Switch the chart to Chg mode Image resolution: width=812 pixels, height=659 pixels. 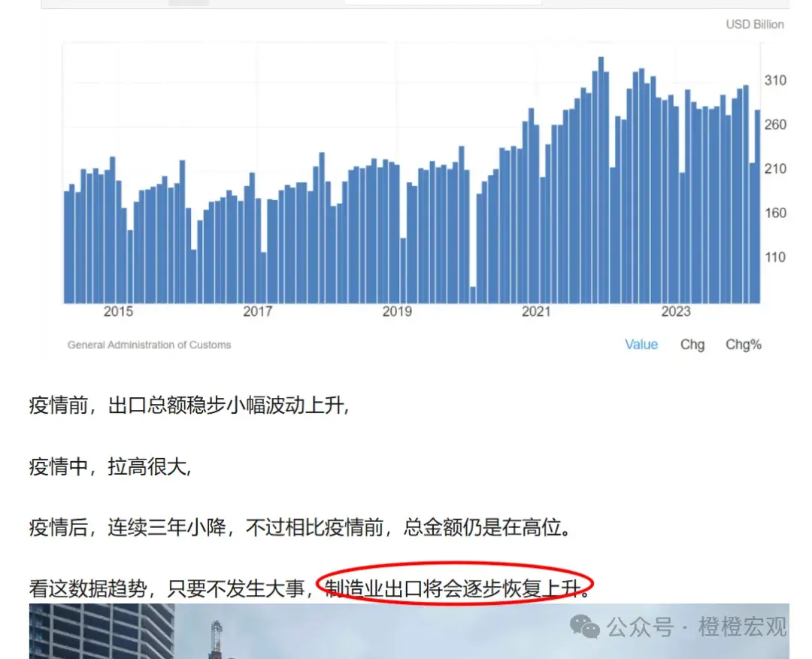(692, 345)
